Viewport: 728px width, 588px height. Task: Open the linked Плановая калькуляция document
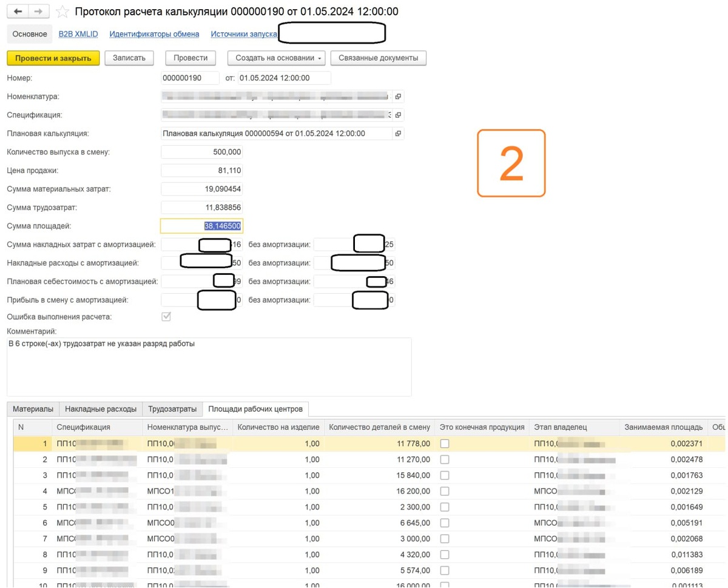(x=398, y=133)
